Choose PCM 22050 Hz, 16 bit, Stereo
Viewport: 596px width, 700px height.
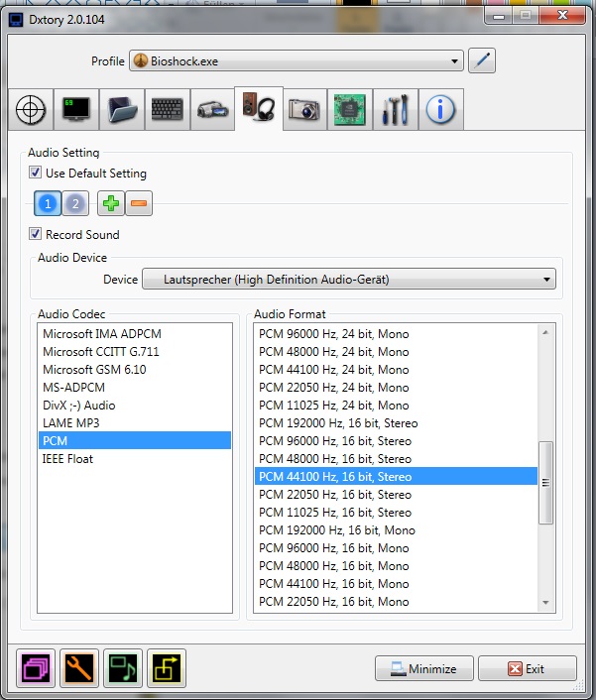point(396,495)
